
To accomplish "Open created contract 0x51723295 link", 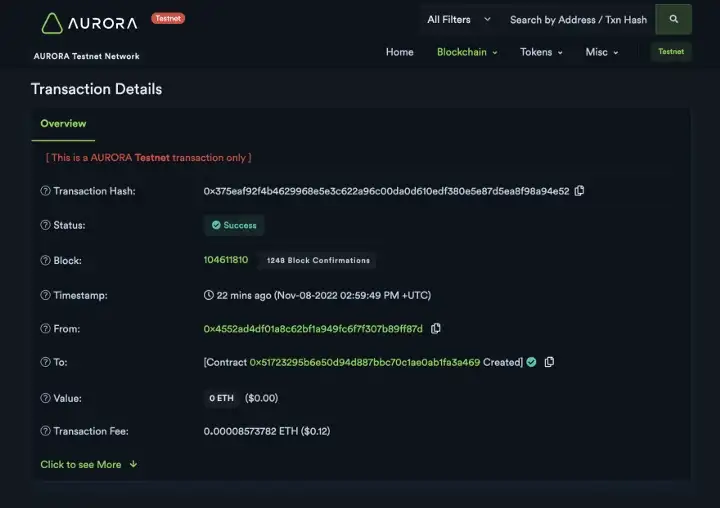I will coord(365,362).
